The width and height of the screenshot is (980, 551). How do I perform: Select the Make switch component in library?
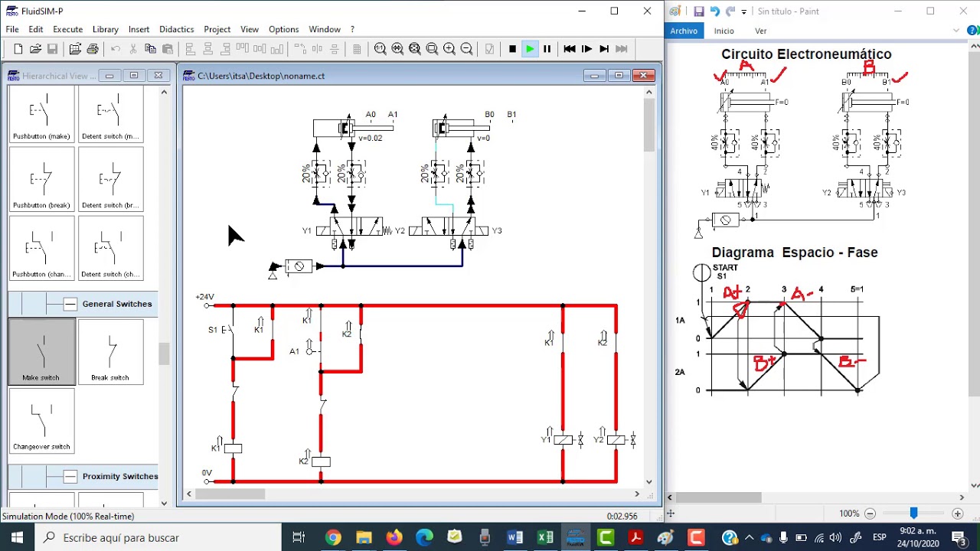[x=41, y=352]
